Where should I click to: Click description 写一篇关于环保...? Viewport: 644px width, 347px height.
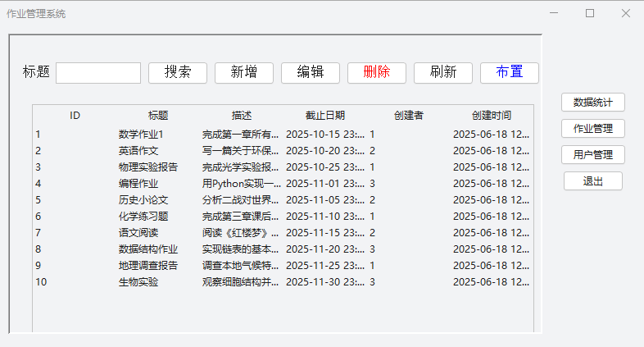pyautogui.click(x=240, y=151)
